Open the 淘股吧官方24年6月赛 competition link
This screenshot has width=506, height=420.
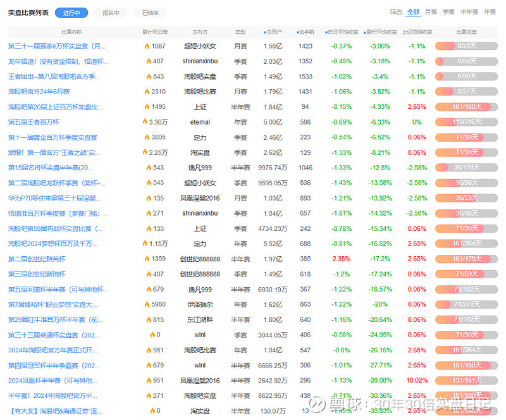click(39, 92)
